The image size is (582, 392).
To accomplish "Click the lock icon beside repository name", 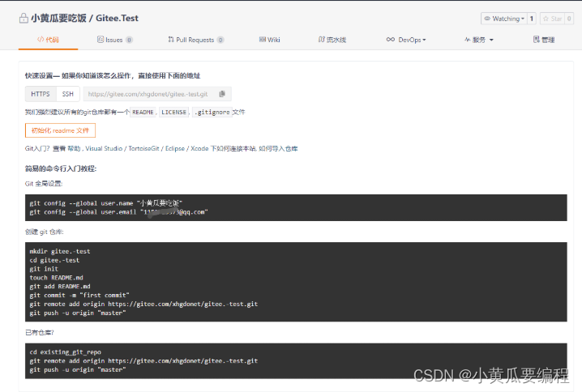I will (x=24, y=18).
